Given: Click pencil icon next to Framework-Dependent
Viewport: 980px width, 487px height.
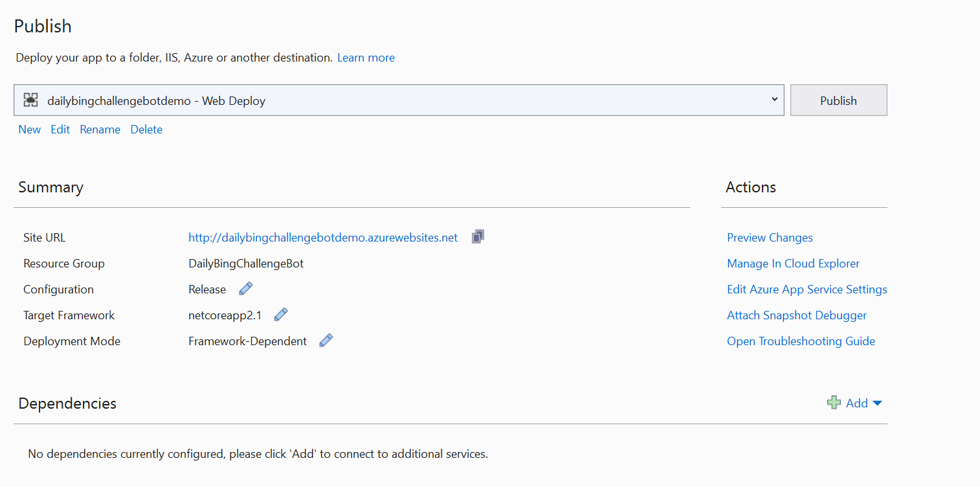Looking at the screenshot, I should point(326,341).
